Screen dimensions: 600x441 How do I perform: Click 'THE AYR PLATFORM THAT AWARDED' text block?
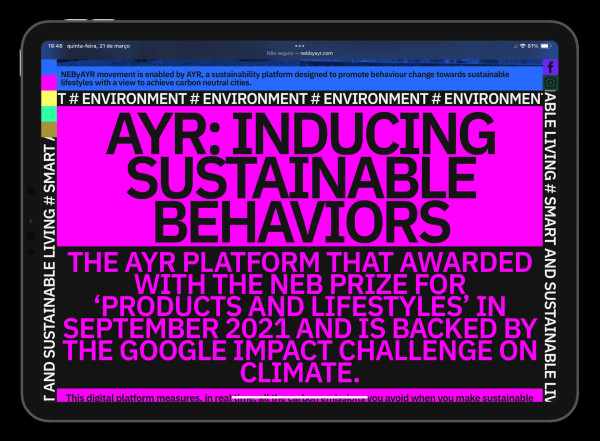click(300, 317)
